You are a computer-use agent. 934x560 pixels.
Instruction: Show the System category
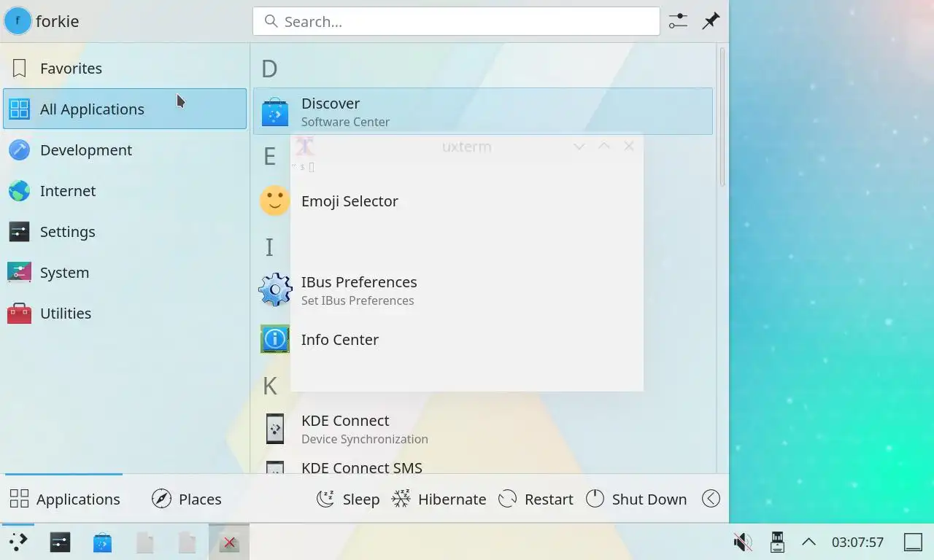(x=124, y=272)
